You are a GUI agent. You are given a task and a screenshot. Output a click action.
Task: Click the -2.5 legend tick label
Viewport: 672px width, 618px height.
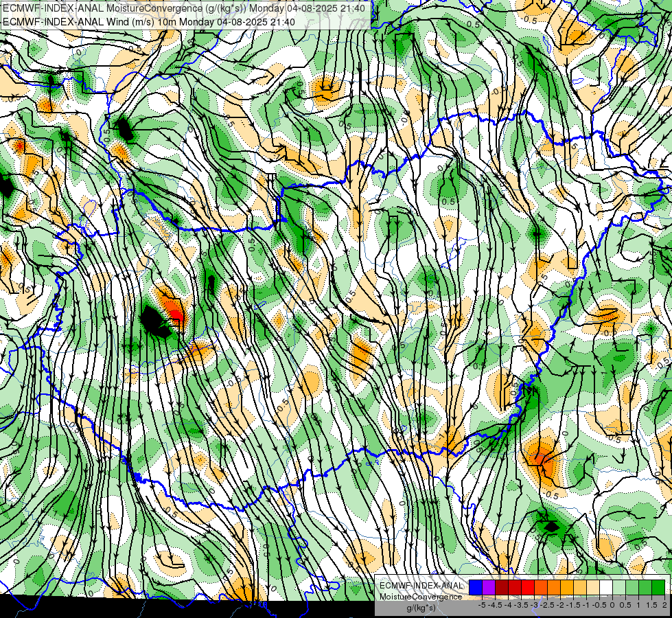coord(547,605)
